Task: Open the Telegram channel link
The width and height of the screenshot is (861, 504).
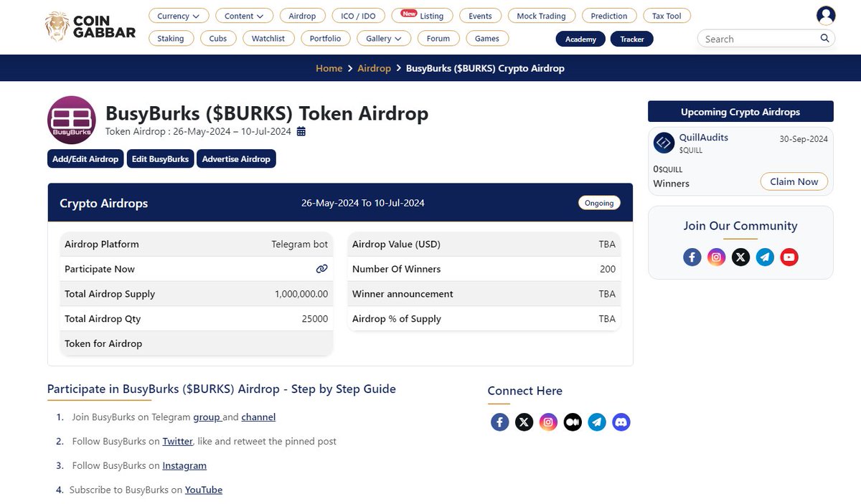Action: pyautogui.click(x=258, y=417)
